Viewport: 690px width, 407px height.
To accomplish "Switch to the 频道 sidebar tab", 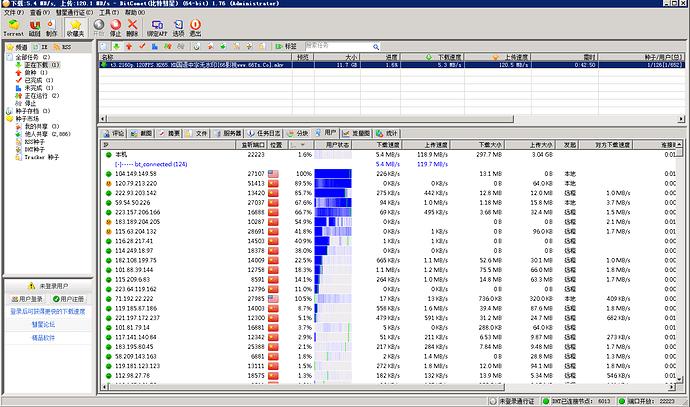I will [x=17, y=47].
